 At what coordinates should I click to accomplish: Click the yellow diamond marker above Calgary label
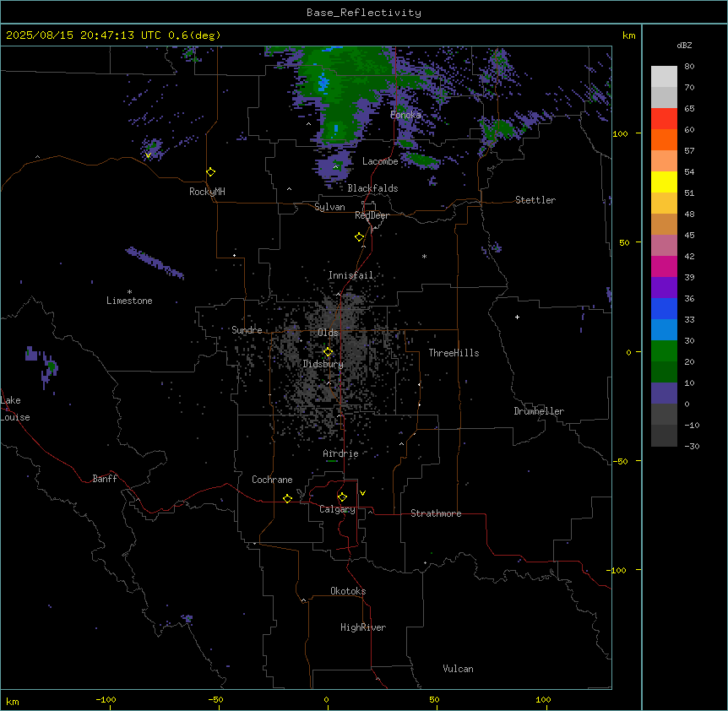pyautogui.click(x=342, y=497)
